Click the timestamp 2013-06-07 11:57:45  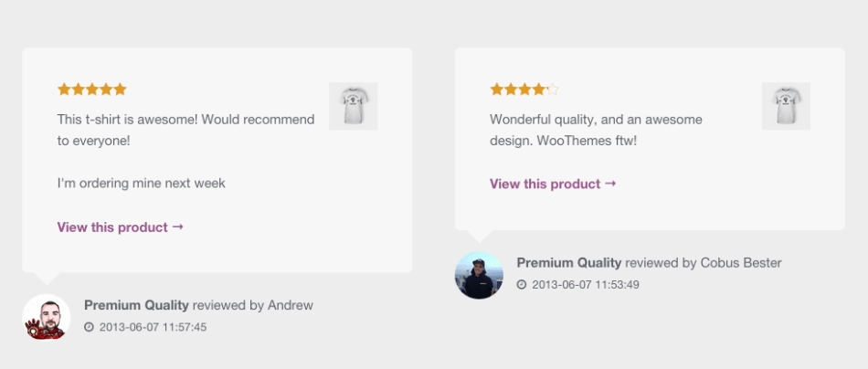tap(153, 327)
